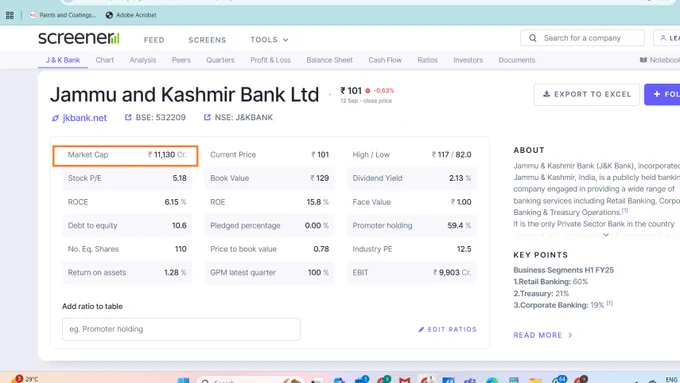
Task: Go to the Ratios section
Action: click(427, 60)
